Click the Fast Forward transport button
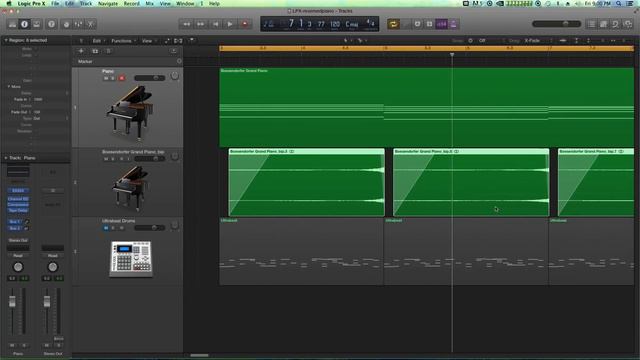The image size is (640, 360). (201, 24)
